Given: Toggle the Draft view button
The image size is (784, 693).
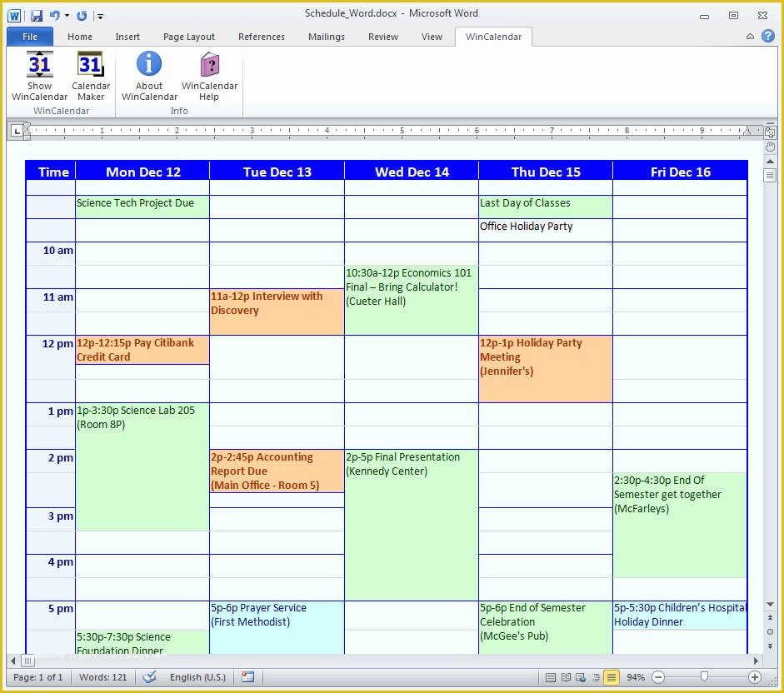Looking at the screenshot, I should 612,677.
